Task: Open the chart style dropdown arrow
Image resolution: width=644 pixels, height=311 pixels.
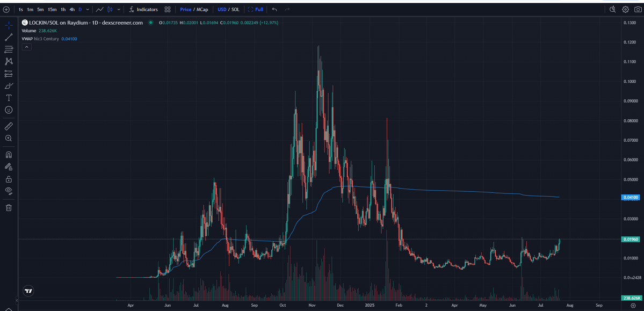Action: (119, 9)
